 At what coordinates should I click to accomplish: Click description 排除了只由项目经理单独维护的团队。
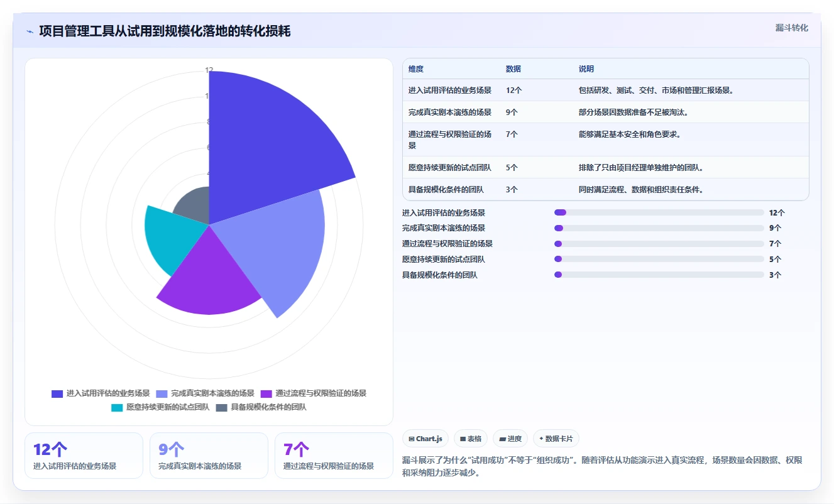coord(642,168)
